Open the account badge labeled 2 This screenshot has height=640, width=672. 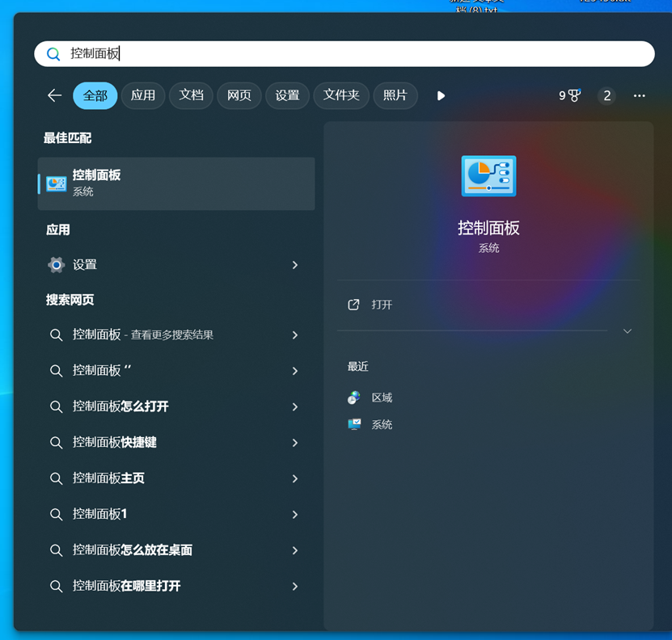[606, 95]
